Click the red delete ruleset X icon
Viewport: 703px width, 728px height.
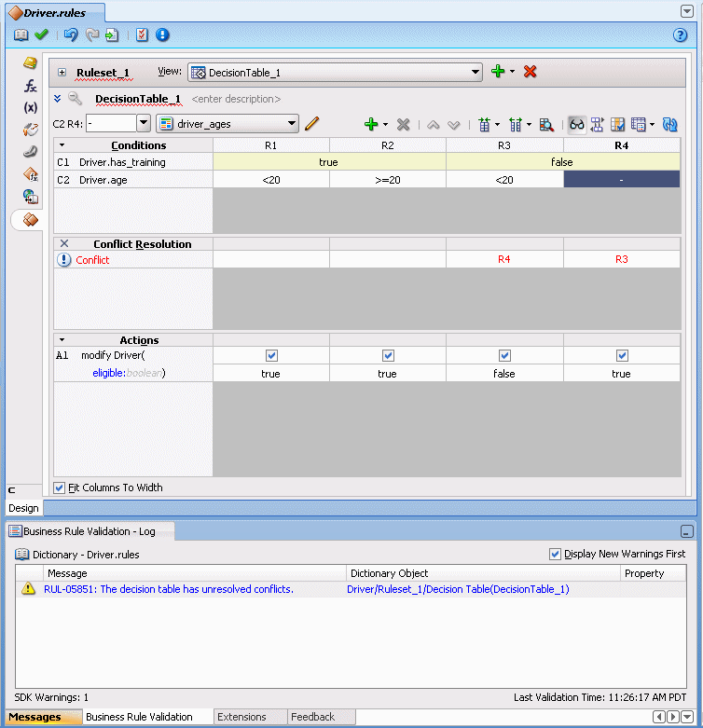530,72
